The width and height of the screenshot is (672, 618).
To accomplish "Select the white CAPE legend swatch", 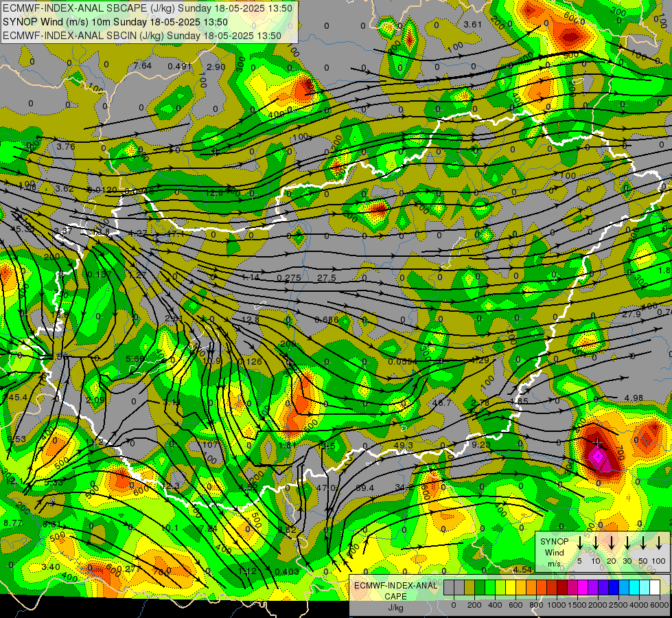I will coord(655,588).
